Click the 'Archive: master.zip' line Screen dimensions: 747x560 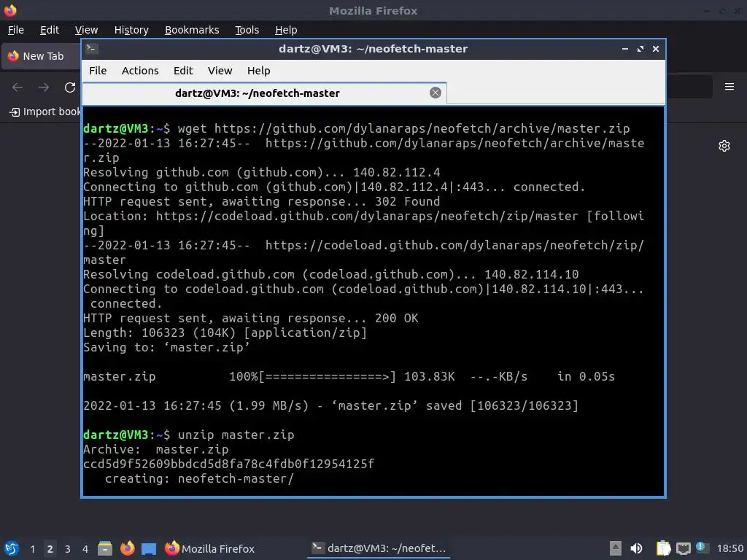(x=156, y=449)
